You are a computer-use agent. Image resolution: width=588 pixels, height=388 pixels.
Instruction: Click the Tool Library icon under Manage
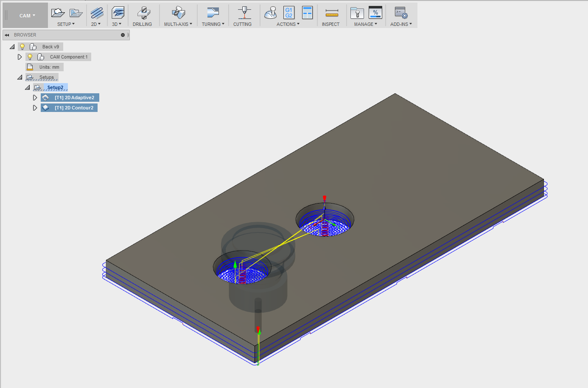pyautogui.click(x=356, y=13)
